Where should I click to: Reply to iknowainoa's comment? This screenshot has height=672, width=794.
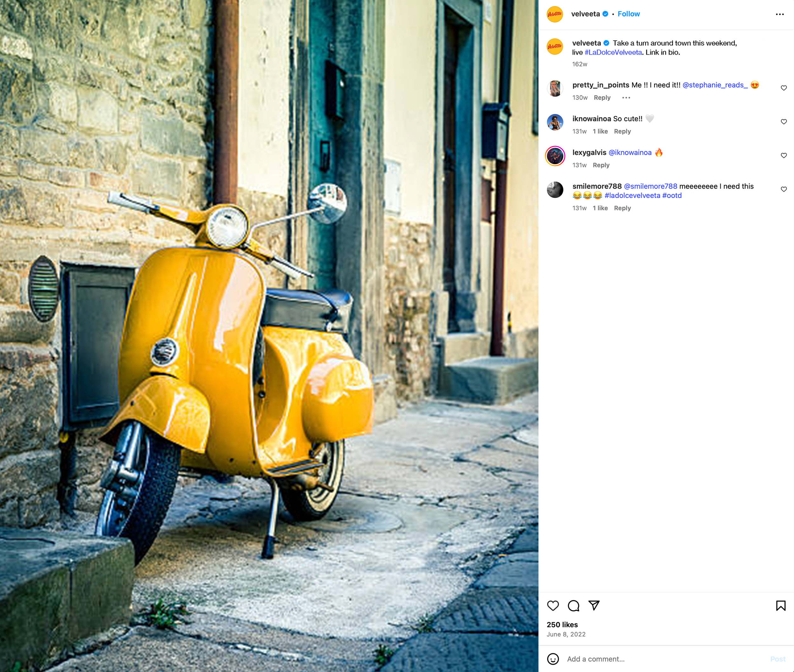pyautogui.click(x=622, y=131)
